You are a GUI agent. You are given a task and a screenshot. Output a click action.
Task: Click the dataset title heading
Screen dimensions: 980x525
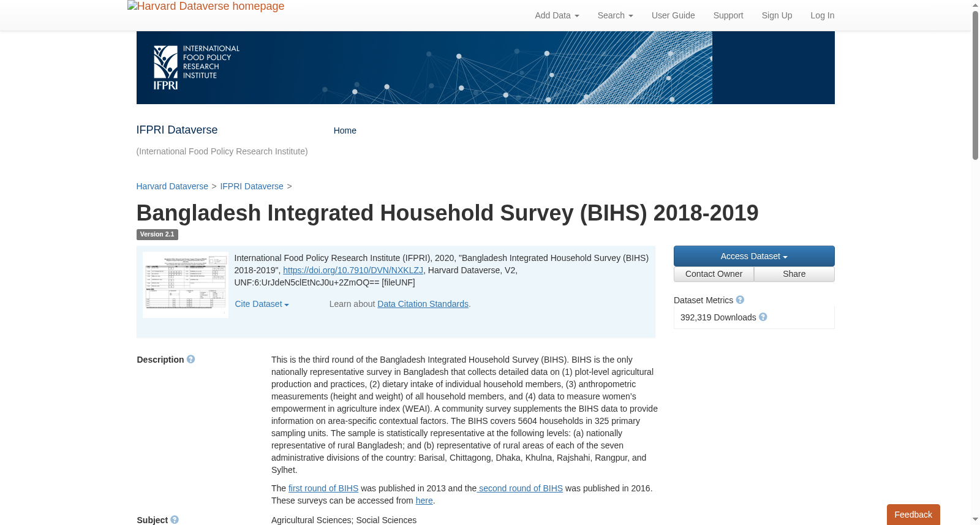447,213
